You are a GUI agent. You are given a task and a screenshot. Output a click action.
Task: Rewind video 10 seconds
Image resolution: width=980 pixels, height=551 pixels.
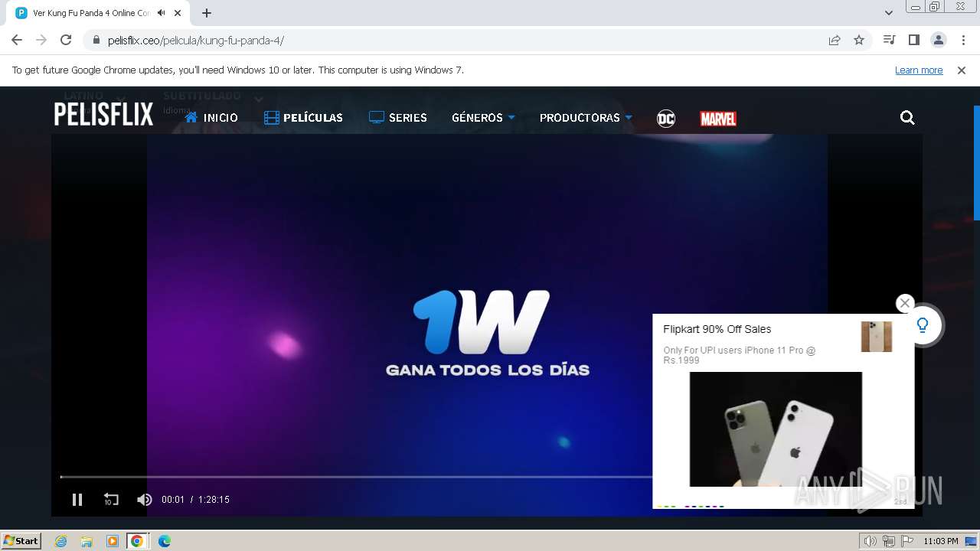[111, 500]
